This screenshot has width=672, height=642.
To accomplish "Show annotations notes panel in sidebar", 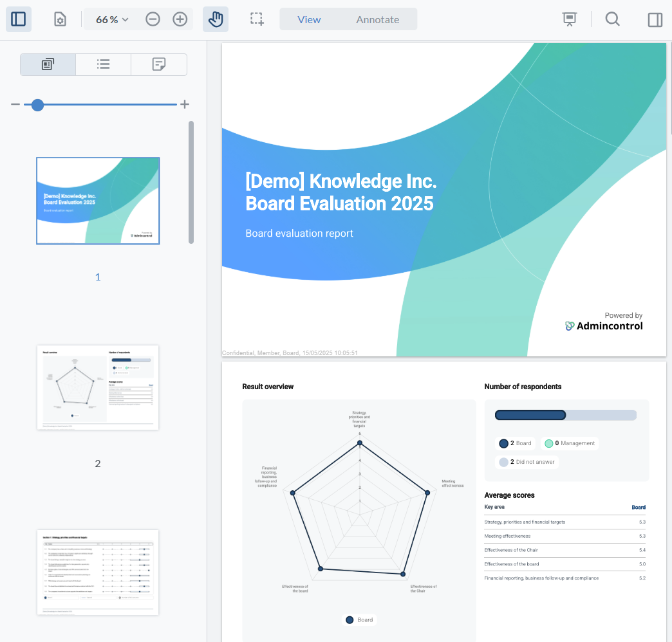I will pyautogui.click(x=159, y=64).
